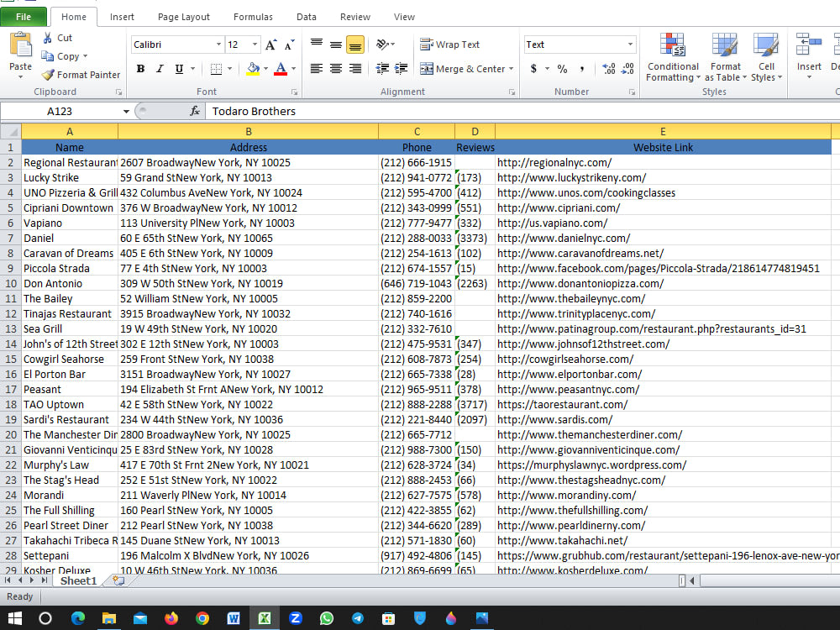
Task: Switch to the Formulas tab
Action: click(253, 17)
